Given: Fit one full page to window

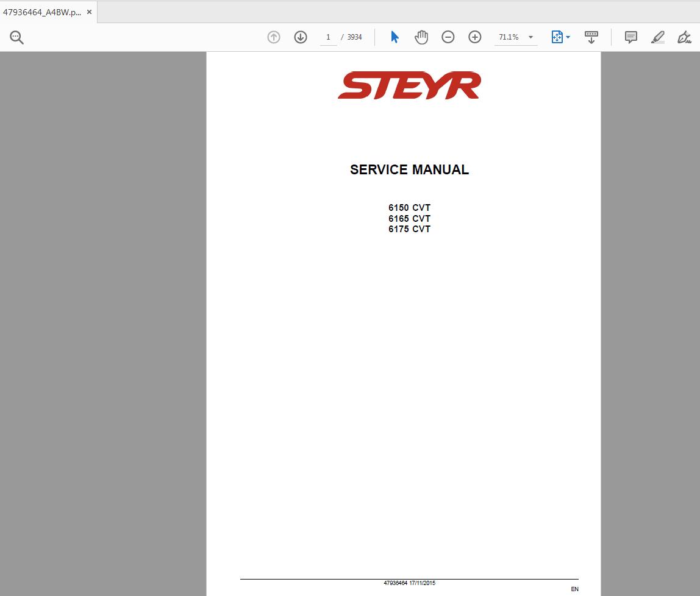Looking at the screenshot, I should pyautogui.click(x=556, y=37).
